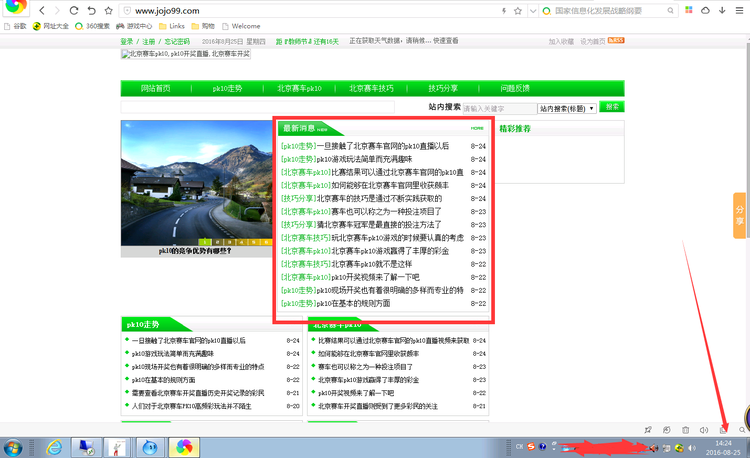Screen dimensions: 750x458
Task: Open the 网址大全 bookmark
Action: pyautogui.click(x=51, y=26)
